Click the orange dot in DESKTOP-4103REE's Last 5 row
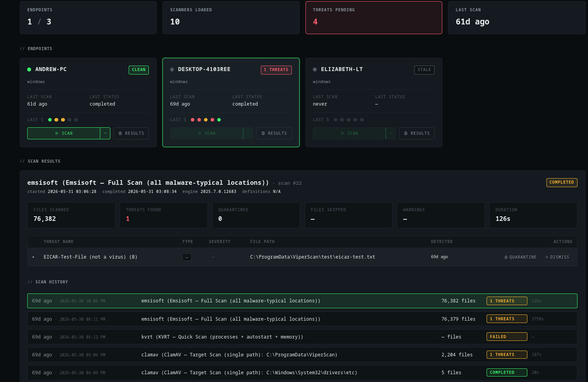 pos(206,120)
